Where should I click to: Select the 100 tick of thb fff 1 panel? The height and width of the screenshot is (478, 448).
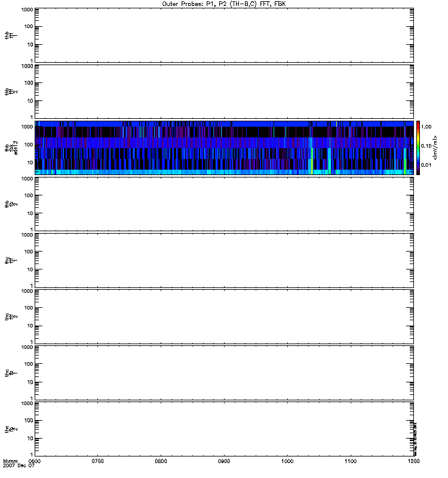(x=29, y=26)
